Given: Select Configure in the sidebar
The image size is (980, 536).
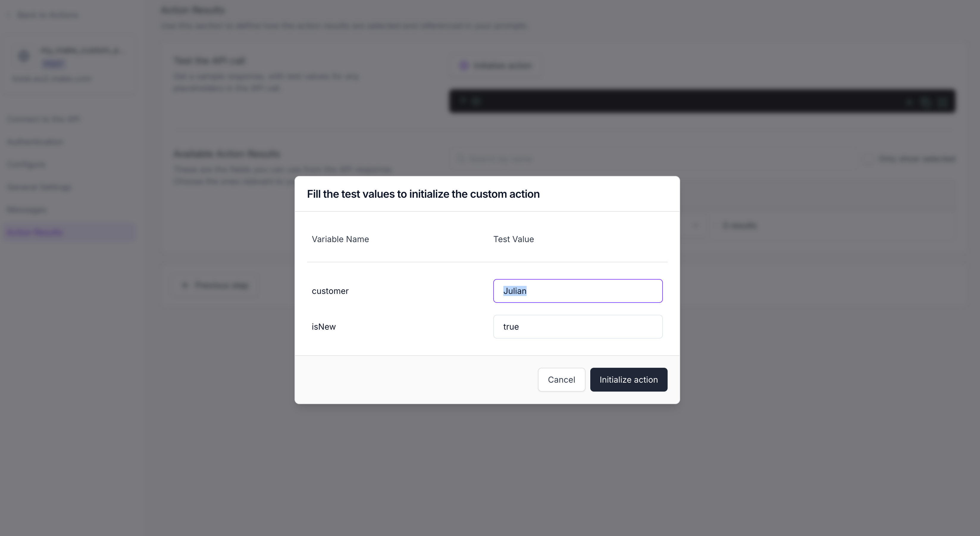Looking at the screenshot, I should pyautogui.click(x=26, y=164).
